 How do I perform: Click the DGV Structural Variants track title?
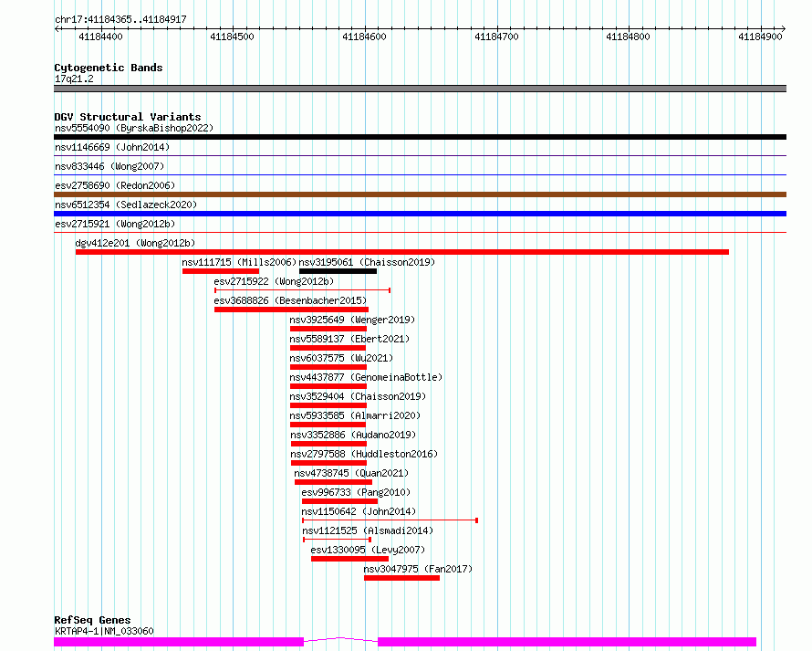(128, 117)
